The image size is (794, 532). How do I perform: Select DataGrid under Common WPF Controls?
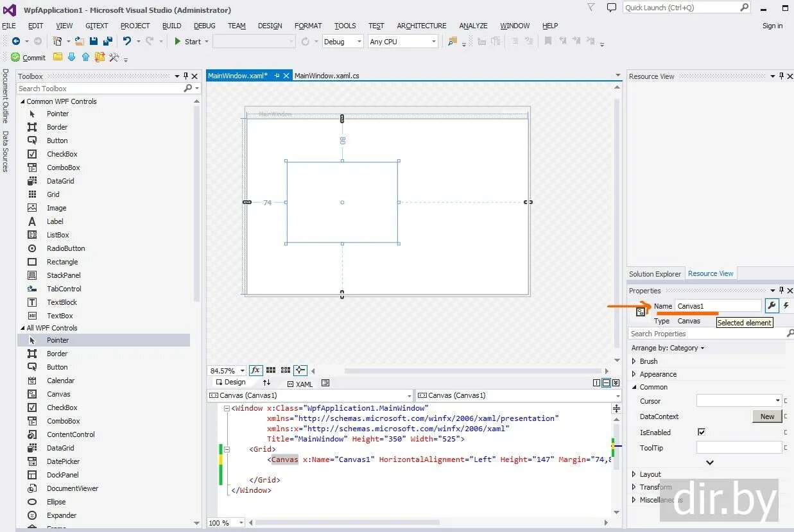point(60,181)
